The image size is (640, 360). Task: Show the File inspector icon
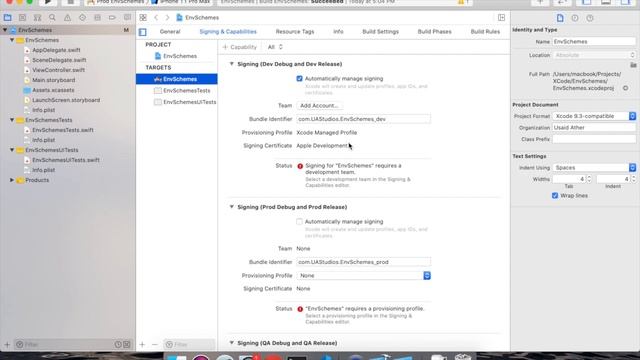tap(560, 18)
